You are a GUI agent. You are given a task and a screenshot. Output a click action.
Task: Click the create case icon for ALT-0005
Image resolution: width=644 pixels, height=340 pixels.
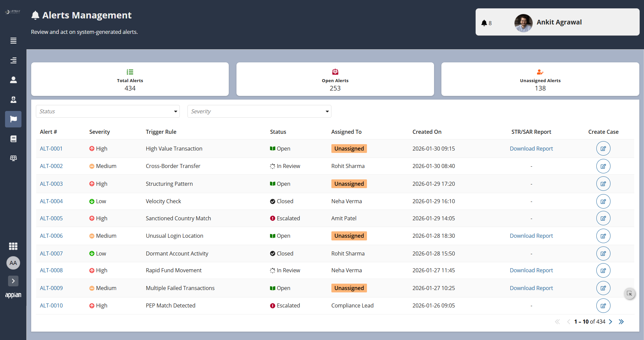click(603, 218)
